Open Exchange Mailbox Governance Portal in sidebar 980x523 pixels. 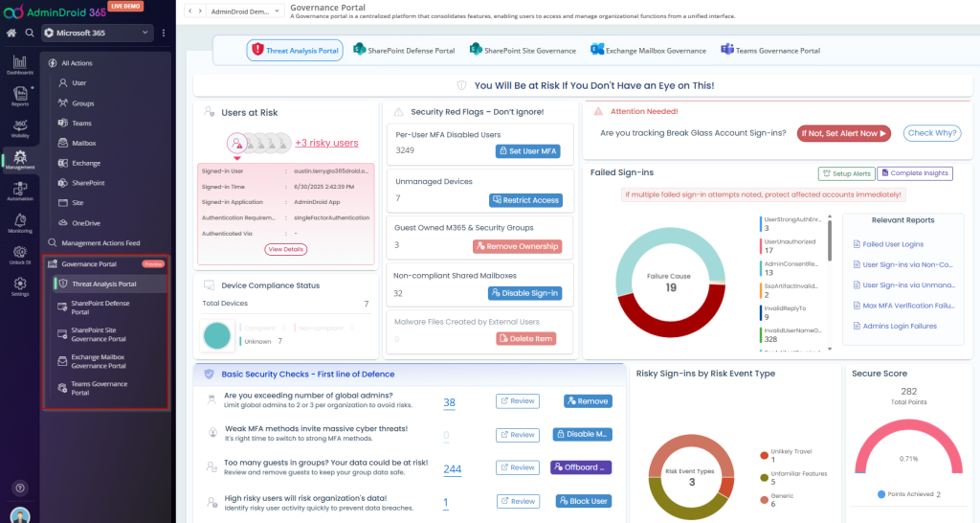coord(99,361)
